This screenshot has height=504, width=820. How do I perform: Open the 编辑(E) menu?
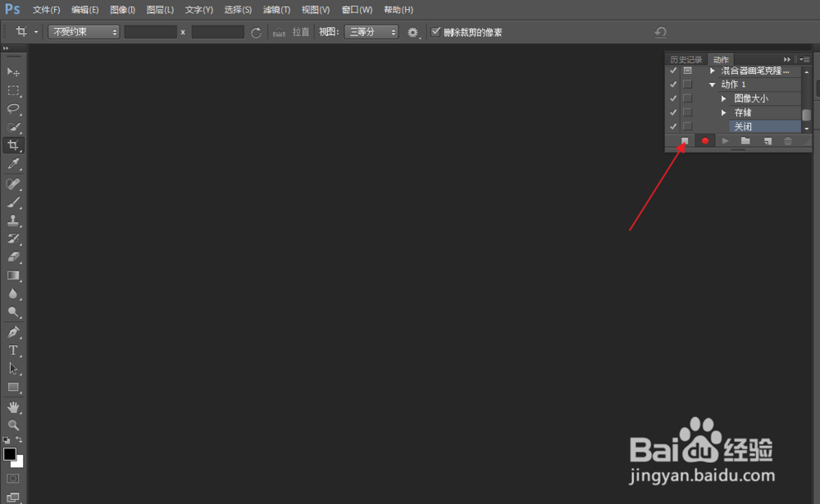coord(84,10)
